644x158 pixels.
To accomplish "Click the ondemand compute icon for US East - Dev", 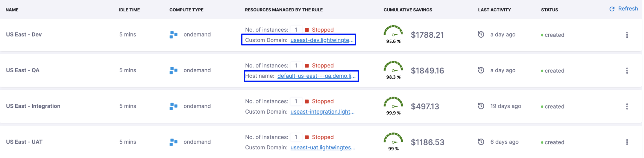I will 173,35.
